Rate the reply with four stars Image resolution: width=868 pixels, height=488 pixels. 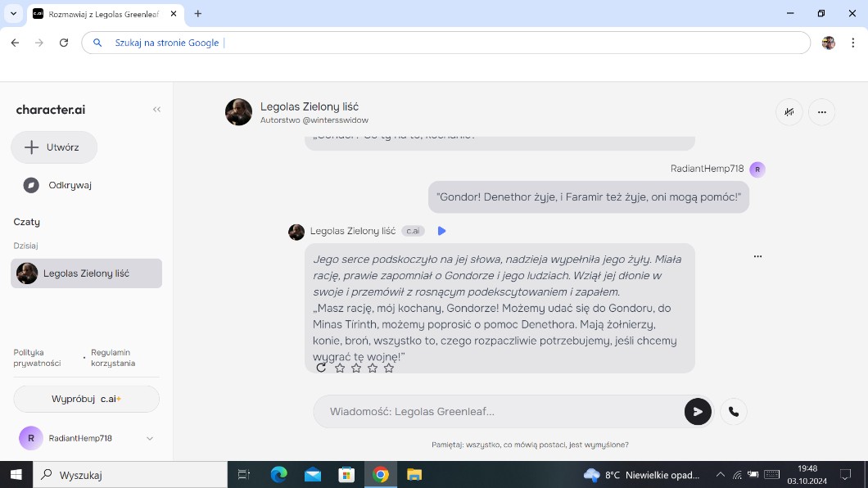pyautogui.click(x=389, y=368)
